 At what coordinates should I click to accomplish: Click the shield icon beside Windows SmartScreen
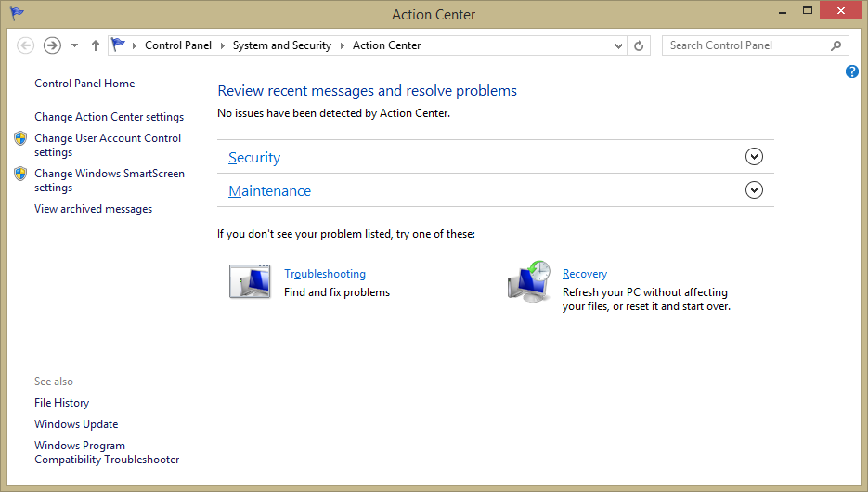click(20, 174)
